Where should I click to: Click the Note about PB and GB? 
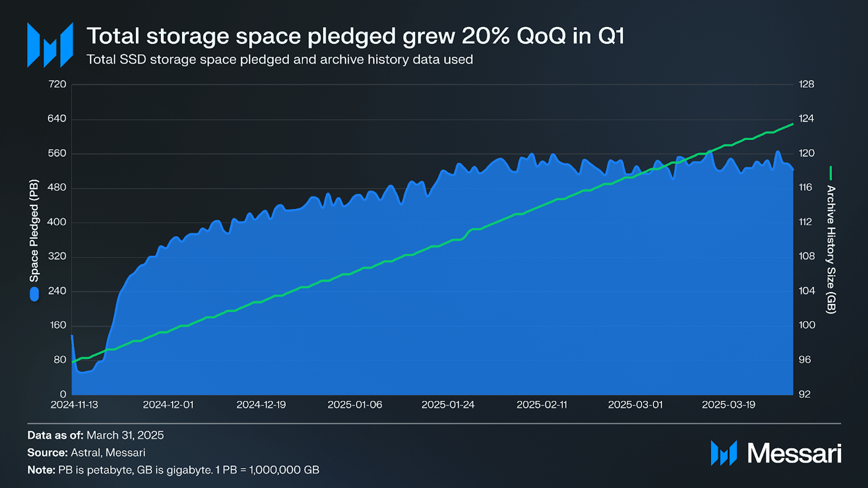(173, 470)
